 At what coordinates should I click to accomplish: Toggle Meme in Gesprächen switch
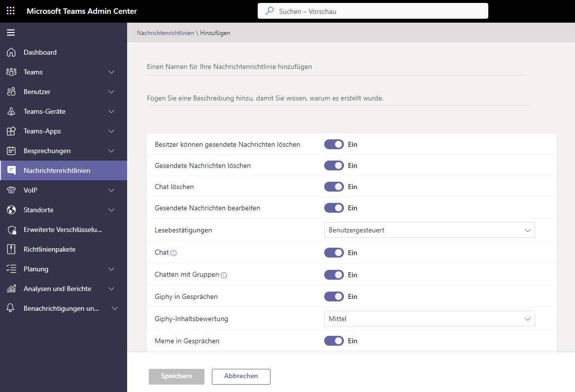(334, 341)
